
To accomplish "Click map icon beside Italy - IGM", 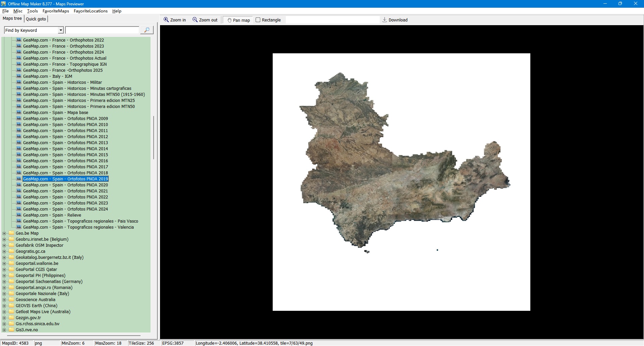I will pos(19,76).
